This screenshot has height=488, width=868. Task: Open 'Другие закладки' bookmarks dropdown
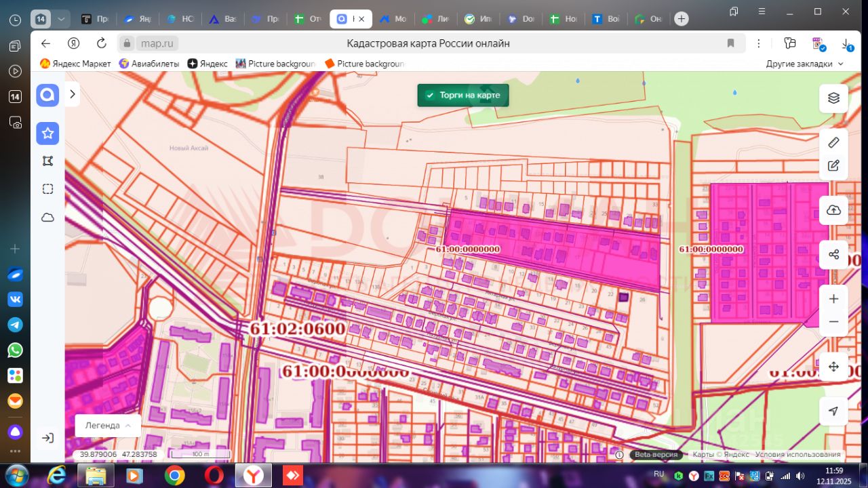tap(805, 64)
